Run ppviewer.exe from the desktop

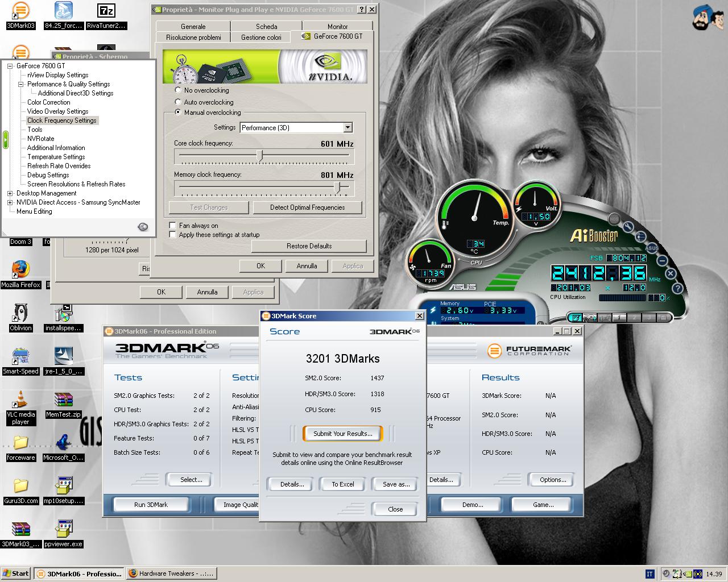coord(64,534)
